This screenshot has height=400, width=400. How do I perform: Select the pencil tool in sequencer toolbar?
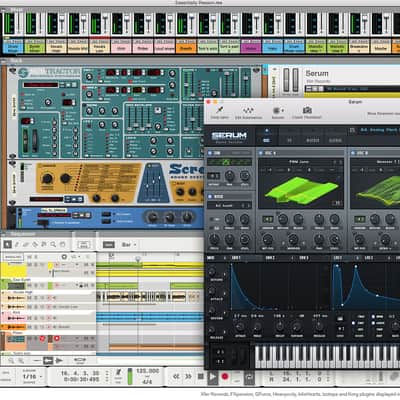(17, 245)
